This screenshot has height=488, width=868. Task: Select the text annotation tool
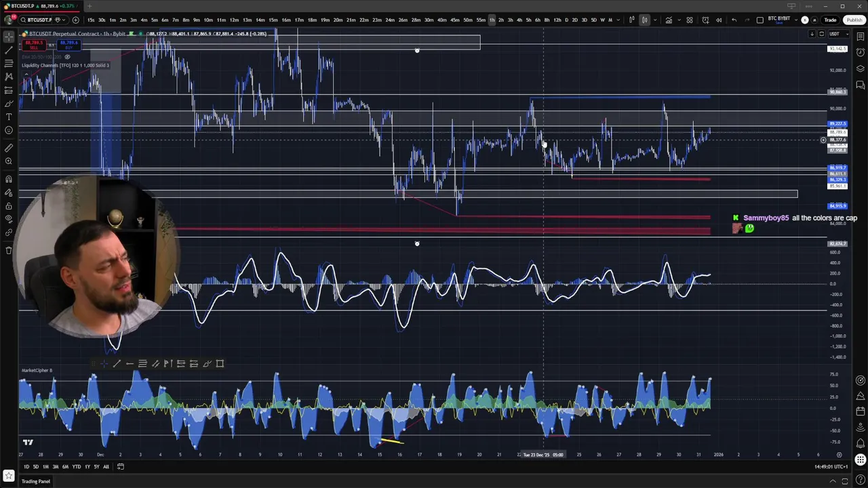point(9,117)
